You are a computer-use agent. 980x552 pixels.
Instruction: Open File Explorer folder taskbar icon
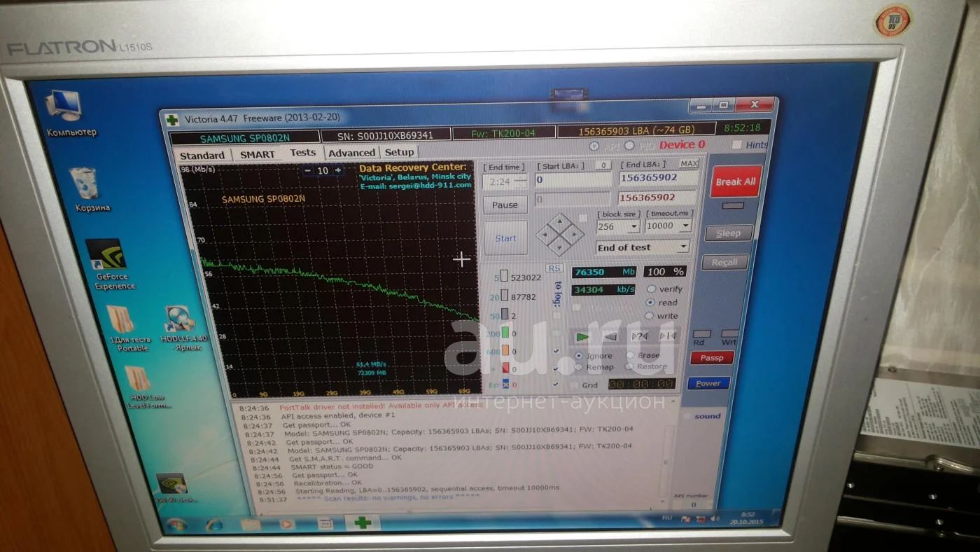coord(251,524)
